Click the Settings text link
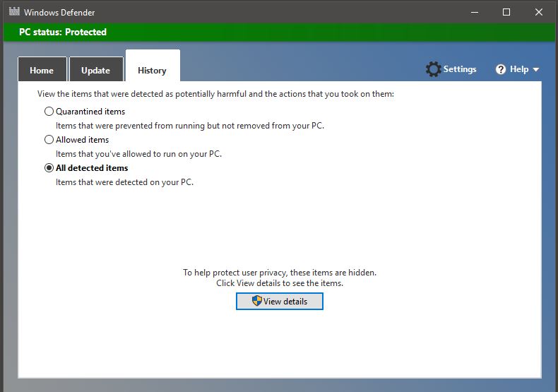The height and width of the screenshot is (392, 558). (x=460, y=69)
